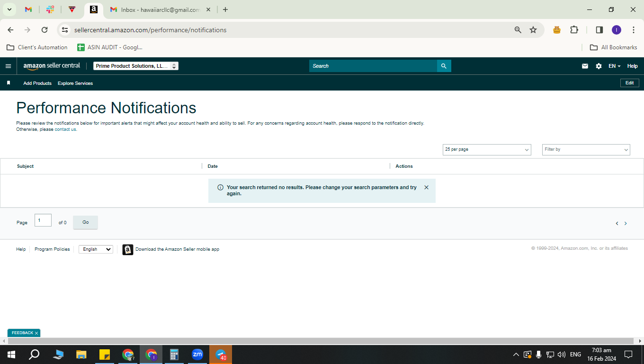Viewport: 644px width, 364px height.
Task: Open a new browser tab
Action: pyautogui.click(x=225, y=9)
